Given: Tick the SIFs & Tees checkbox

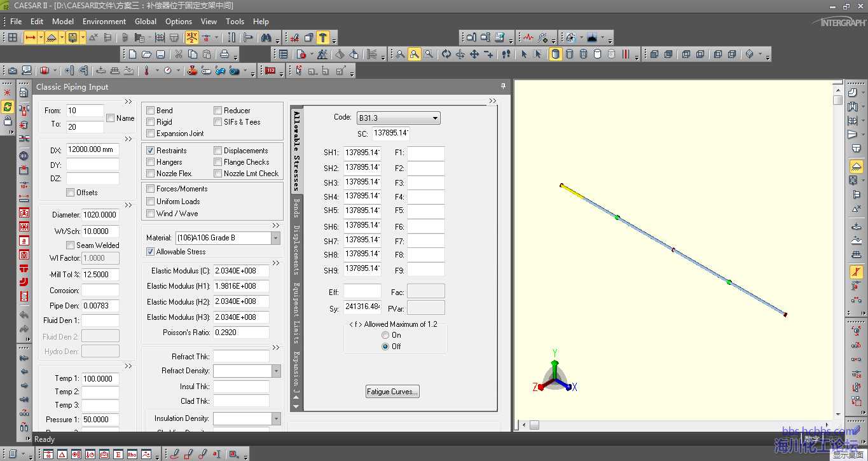Looking at the screenshot, I should [x=218, y=122].
